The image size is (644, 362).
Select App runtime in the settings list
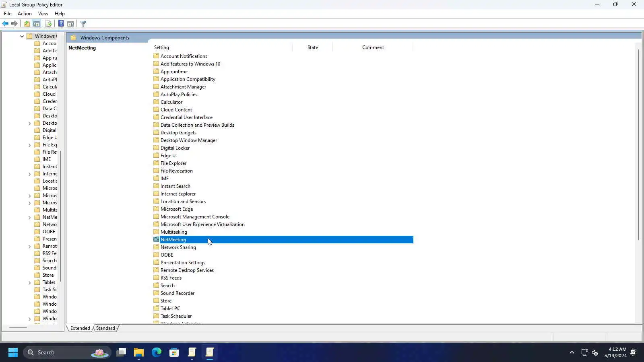(174, 71)
